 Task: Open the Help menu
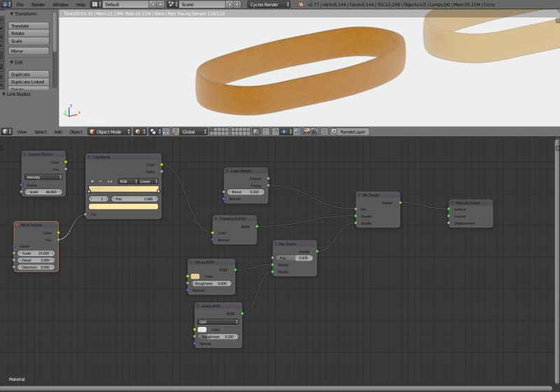point(80,5)
